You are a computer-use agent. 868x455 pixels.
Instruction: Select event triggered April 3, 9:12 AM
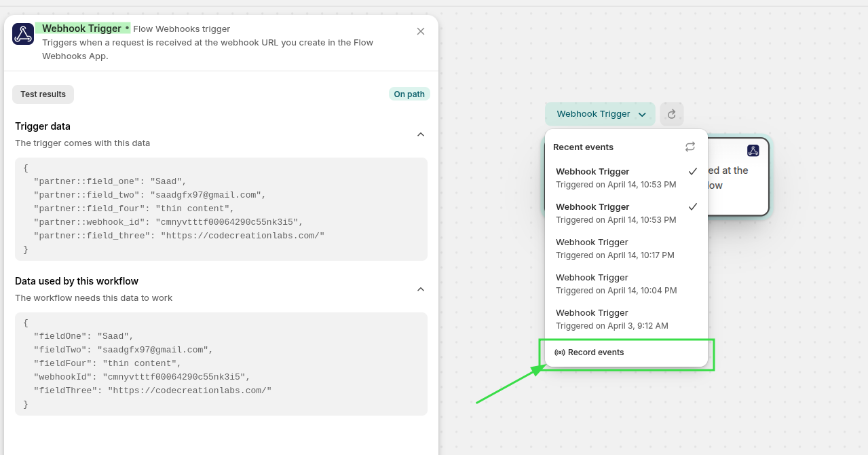tap(611, 319)
